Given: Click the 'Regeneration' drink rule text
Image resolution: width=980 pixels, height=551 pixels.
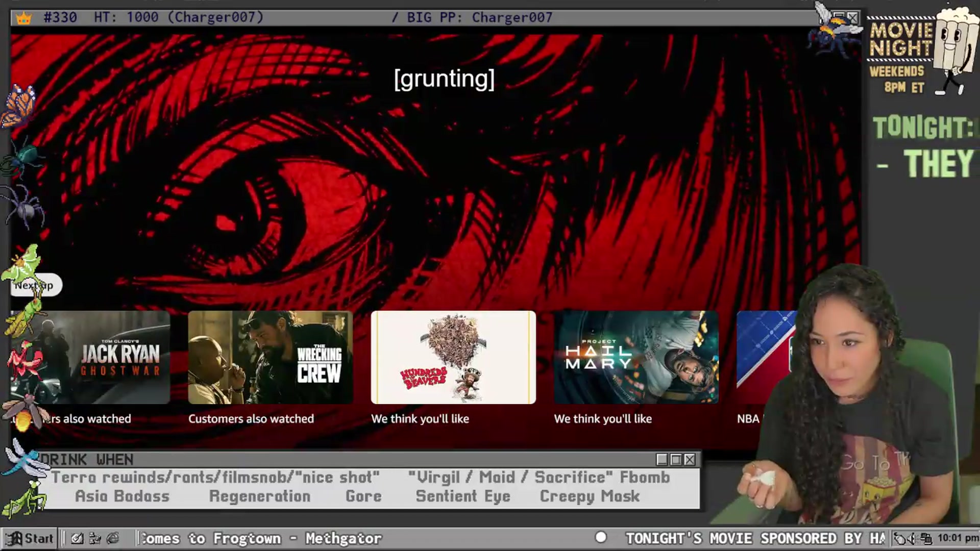Looking at the screenshot, I should coord(260,496).
